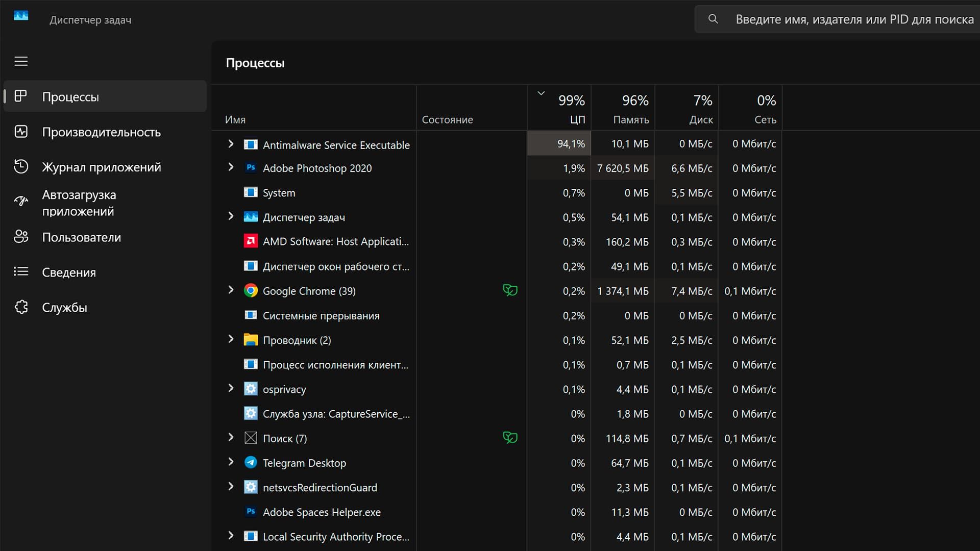Click the search magnifier icon
Viewport: 980px width, 551px height.
pyautogui.click(x=713, y=19)
